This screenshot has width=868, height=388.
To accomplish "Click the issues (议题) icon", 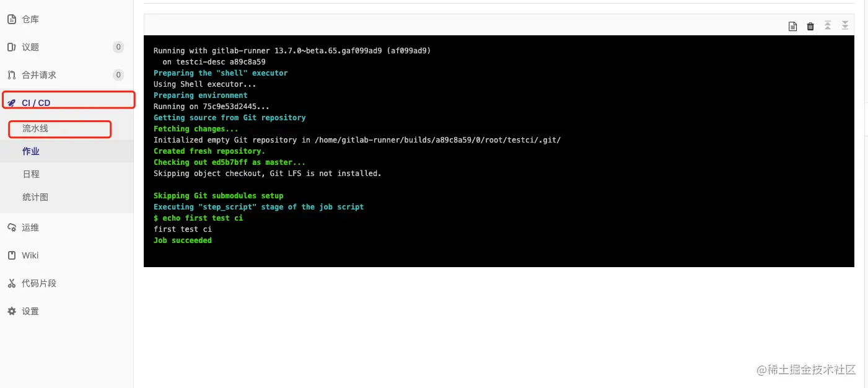I will 11,47.
